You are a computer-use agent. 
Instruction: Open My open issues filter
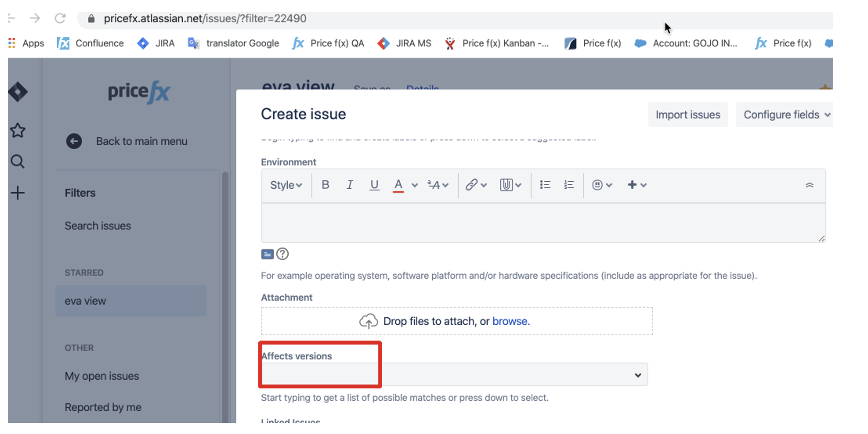point(102,376)
